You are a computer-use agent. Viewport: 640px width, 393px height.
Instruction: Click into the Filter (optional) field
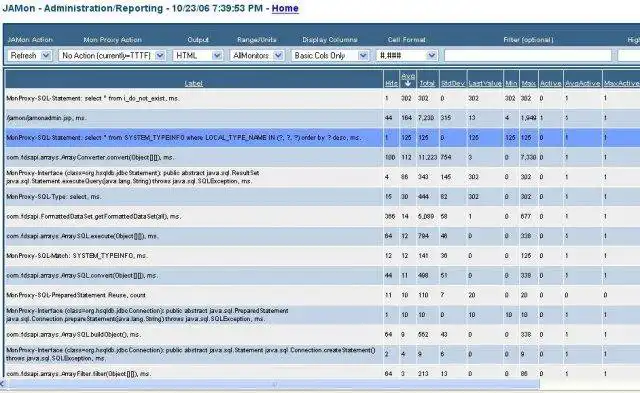[528, 56]
